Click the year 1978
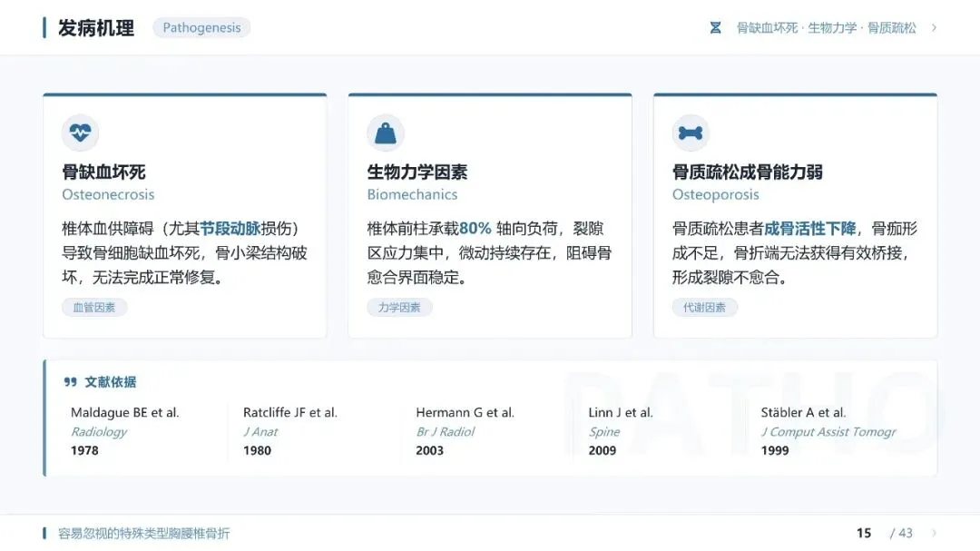Image resolution: width=980 pixels, height=551 pixels. tap(84, 450)
